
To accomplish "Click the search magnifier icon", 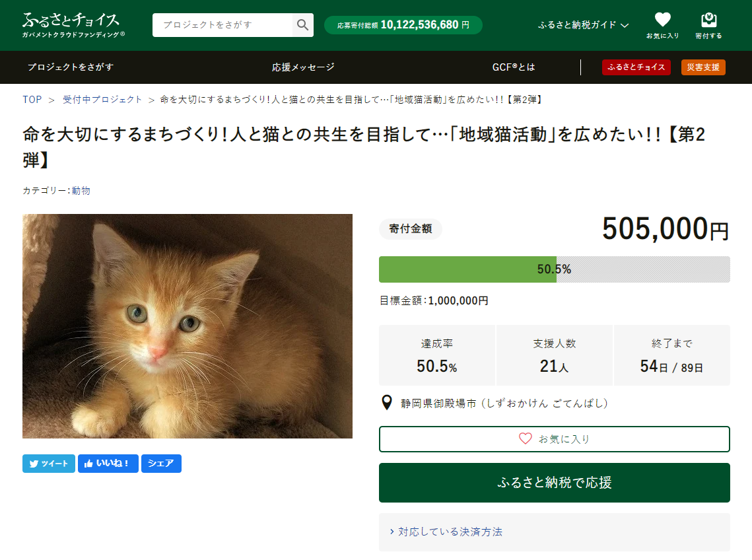I will coord(303,24).
